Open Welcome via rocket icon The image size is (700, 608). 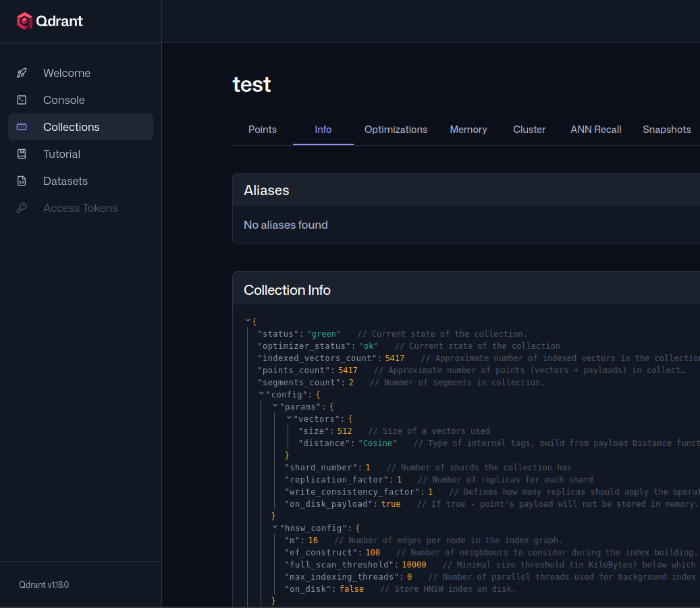[x=22, y=73]
